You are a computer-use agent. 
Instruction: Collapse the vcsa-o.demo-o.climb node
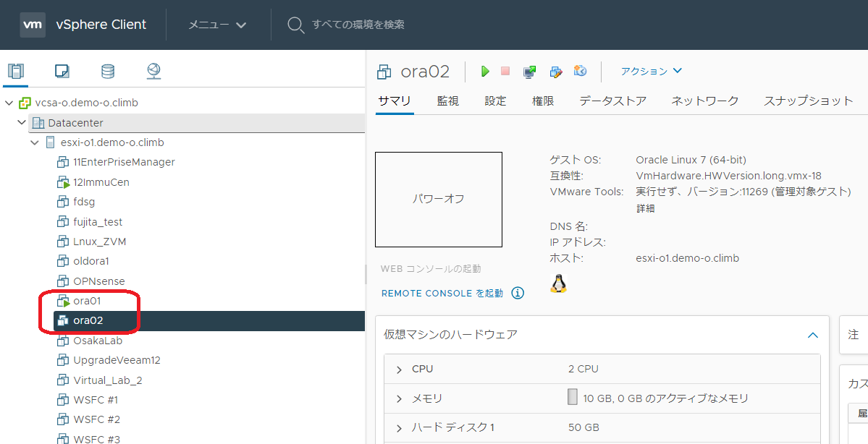pos(9,103)
